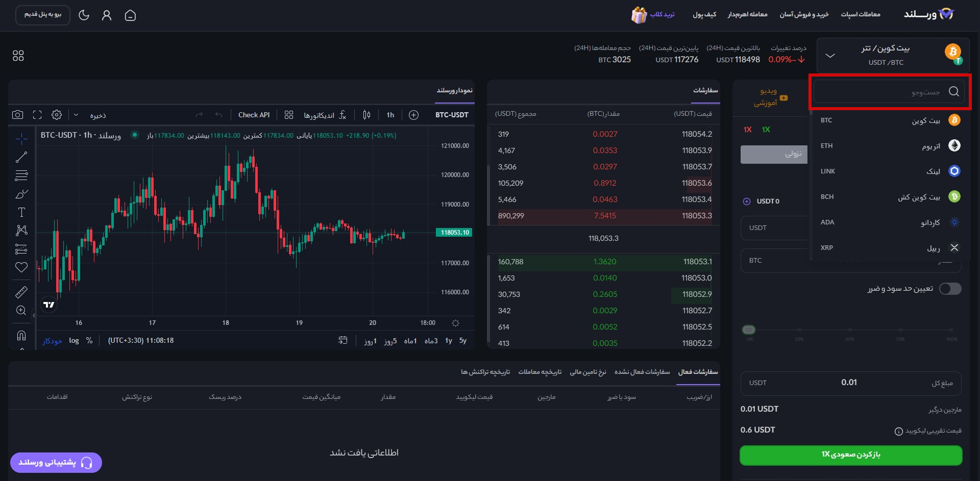Select the text annotation tool

tap(21, 212)
